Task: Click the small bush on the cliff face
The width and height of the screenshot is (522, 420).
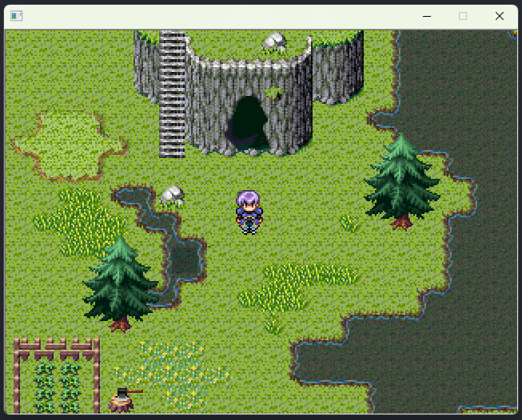Action: coord(273,93)
